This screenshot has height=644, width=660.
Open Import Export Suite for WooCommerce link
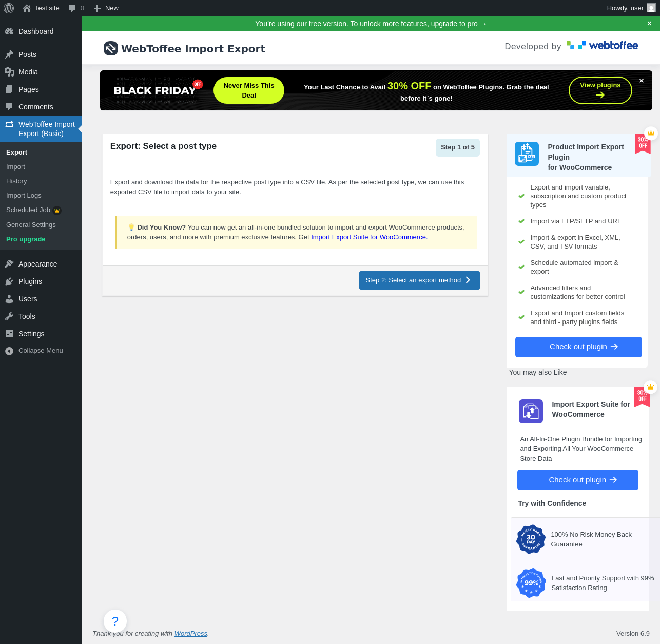370,237
